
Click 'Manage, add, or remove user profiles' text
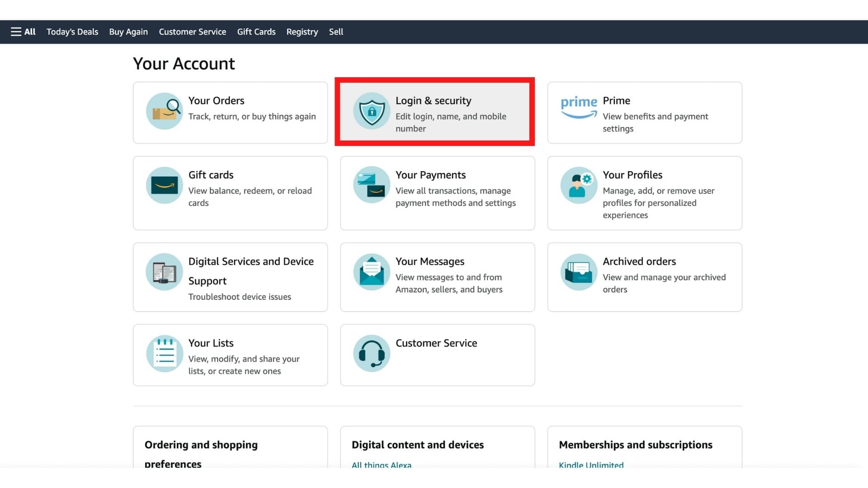click(x=658, y=203)
